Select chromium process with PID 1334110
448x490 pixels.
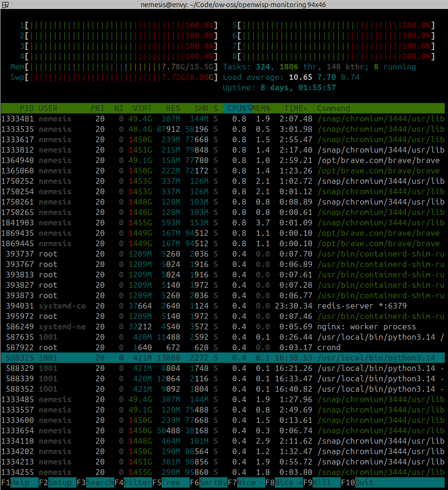point(223,441)
